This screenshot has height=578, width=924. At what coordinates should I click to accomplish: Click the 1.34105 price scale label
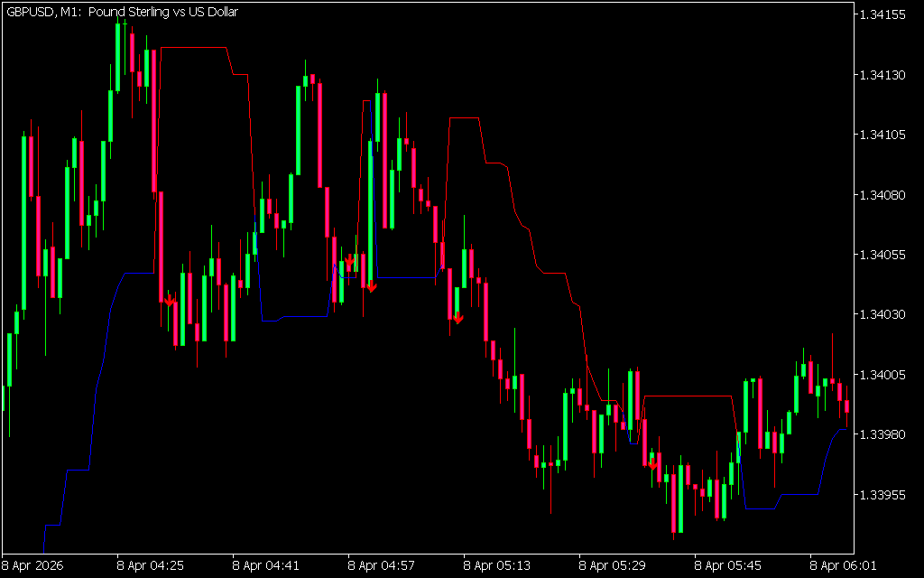(x=884, y=135)
